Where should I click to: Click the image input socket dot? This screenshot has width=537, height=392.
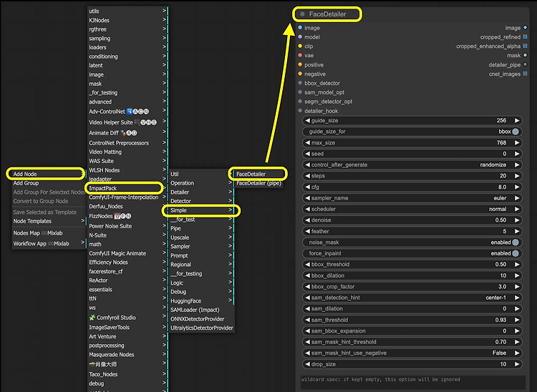tap(300, 28)
